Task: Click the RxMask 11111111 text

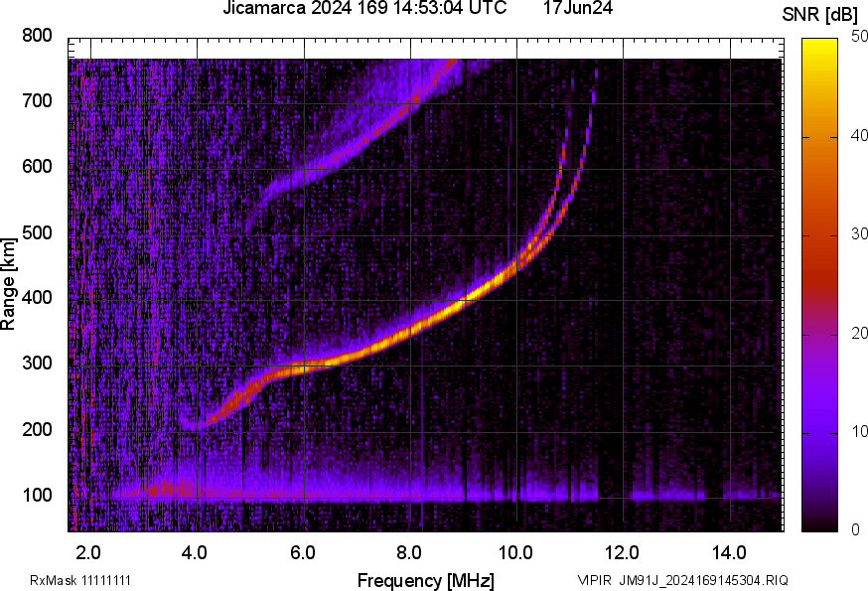Action: pos(80,580)
